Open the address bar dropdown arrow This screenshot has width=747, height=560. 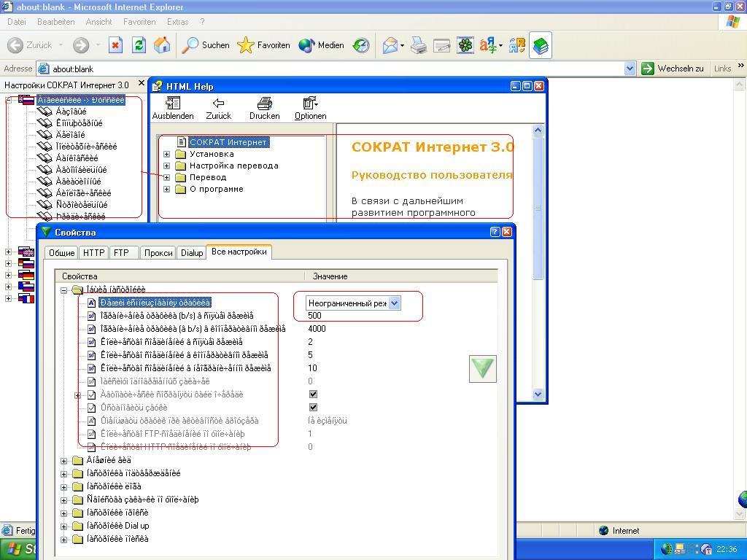[x=630, y=69]
